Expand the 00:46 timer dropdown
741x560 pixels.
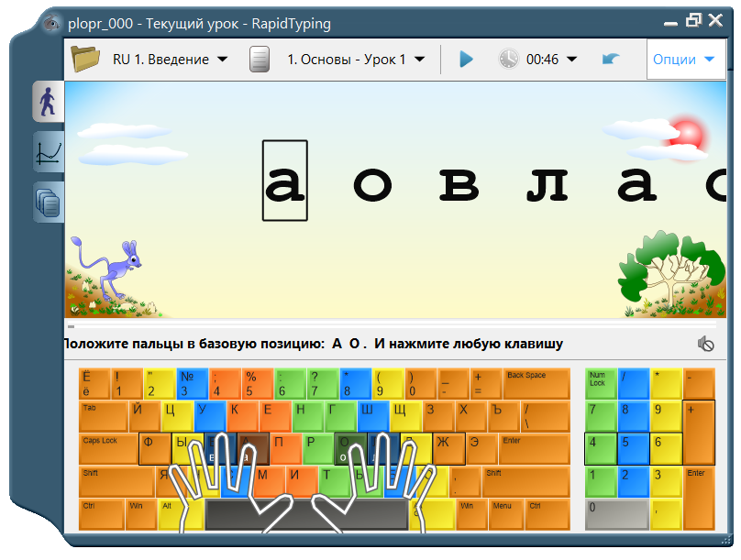click(x=572, y=57)
